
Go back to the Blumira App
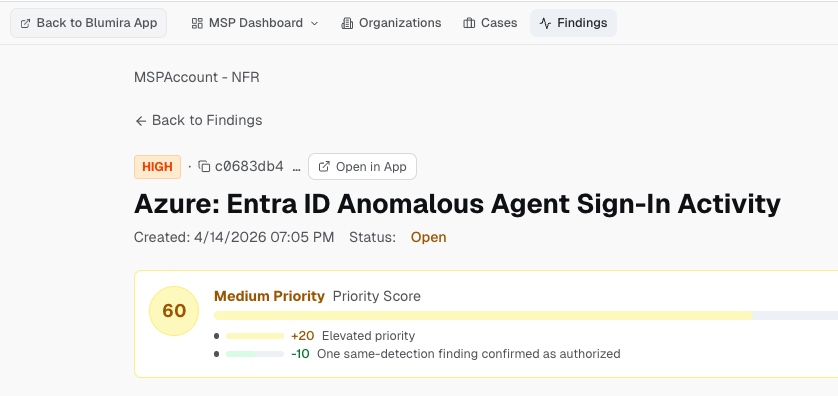coord(89,23)
